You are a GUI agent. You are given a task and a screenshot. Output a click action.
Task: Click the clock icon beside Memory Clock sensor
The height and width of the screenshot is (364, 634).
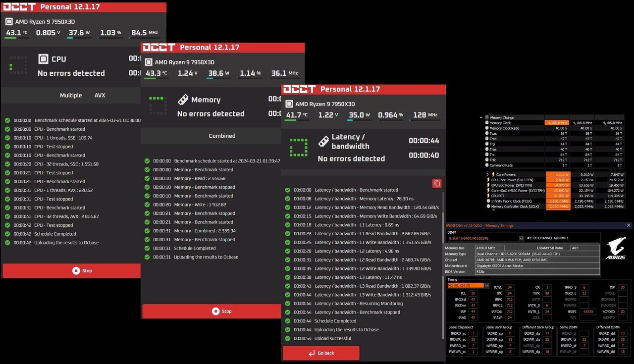click(486, 123)
